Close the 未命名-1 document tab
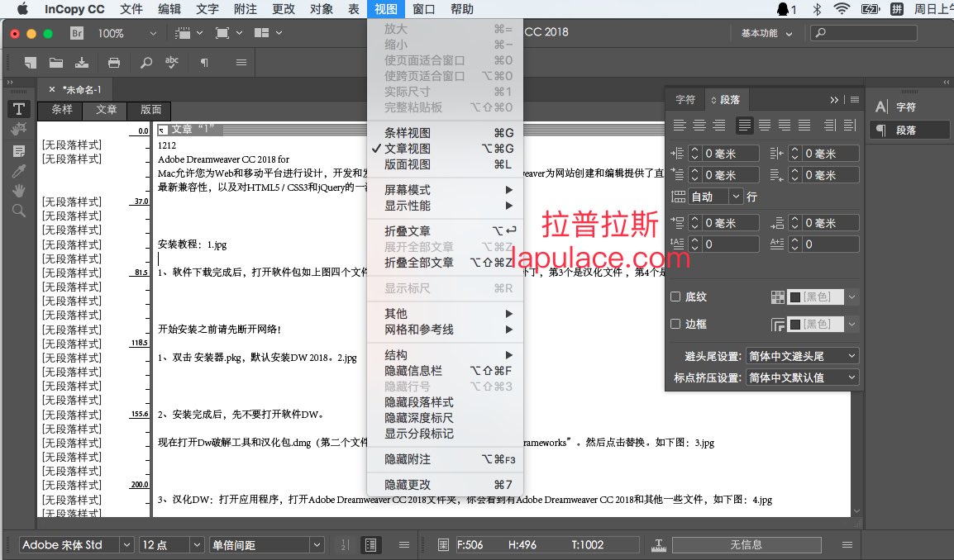 click(52, 89)
